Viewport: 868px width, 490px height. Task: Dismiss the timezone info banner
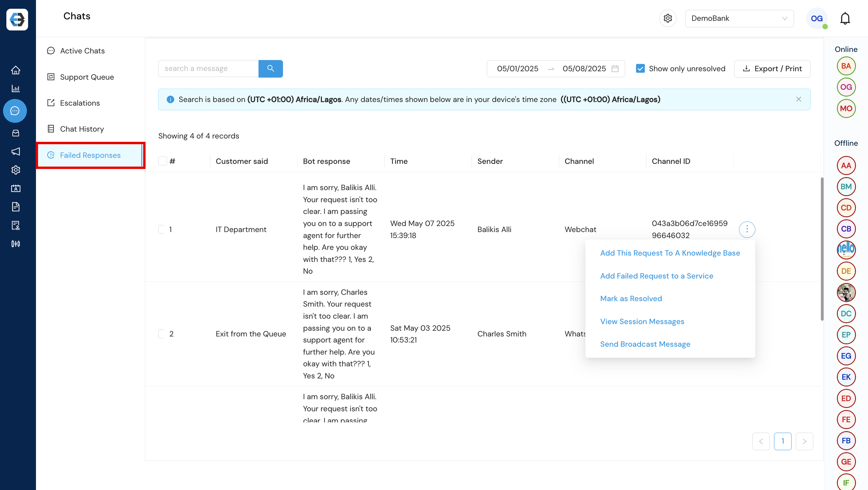coord(798,99)
